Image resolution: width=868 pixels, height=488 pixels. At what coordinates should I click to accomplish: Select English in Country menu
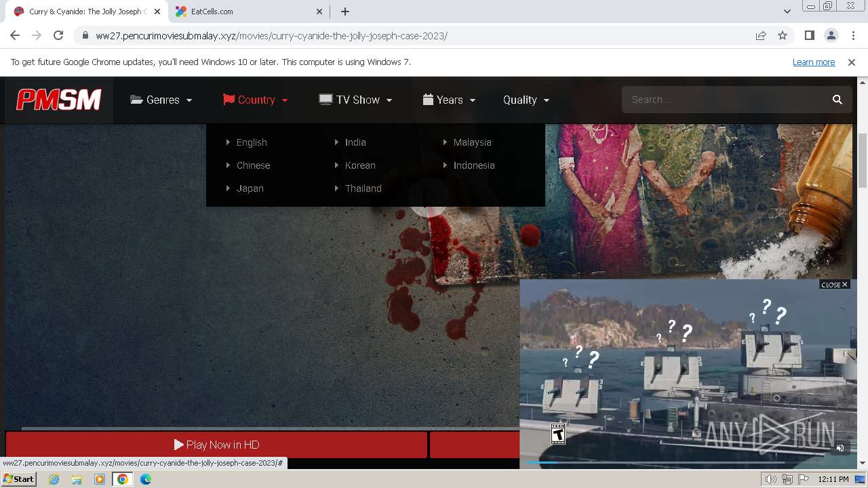pyautogui.click(x=252, y=142)
